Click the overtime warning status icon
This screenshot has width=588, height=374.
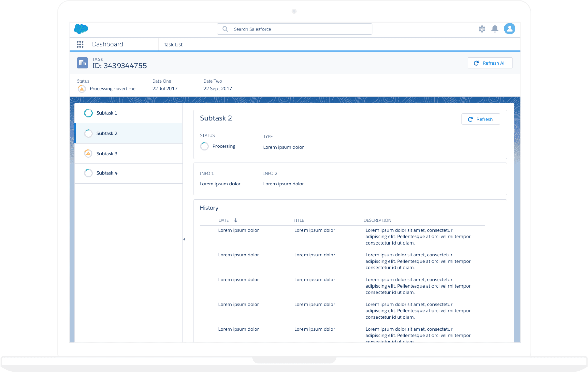click(x=82, y=89)
